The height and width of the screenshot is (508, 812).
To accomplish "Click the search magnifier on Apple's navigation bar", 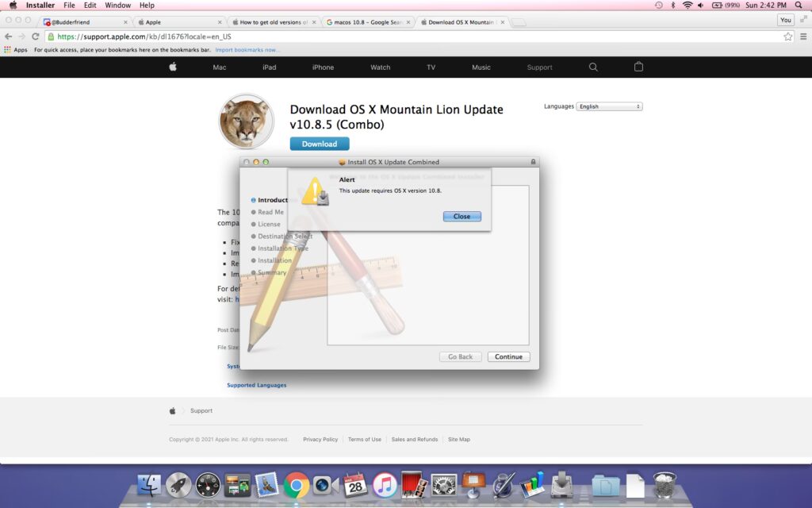I will point(593,67).
